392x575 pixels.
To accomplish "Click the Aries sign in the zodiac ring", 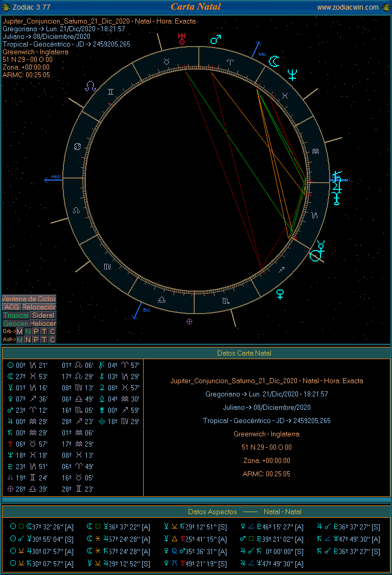I will (x=229, y=62).
